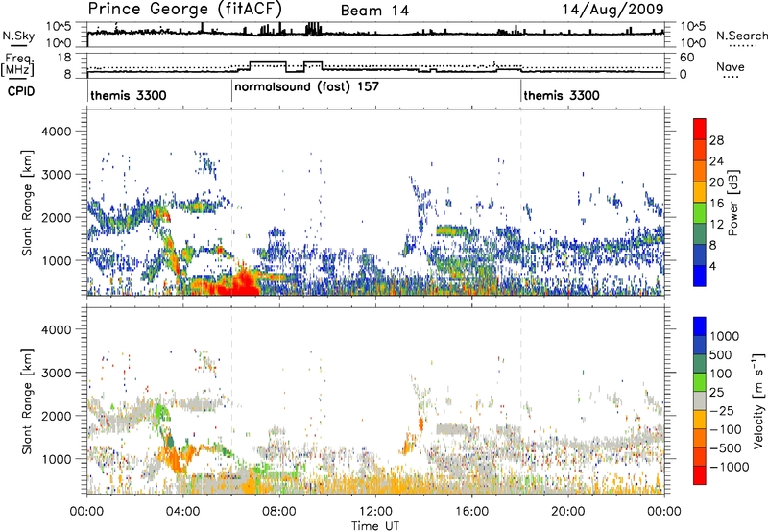Click the '60' Nave axis tick
This screenshot has height=532, width=768.
(686, 58)
